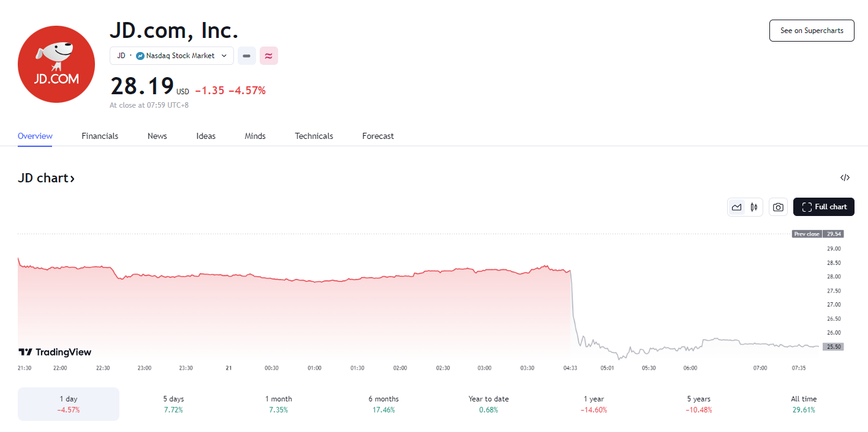Select the 5 days time range
Image resolution: width=868 pixels, height=432 pixels.
point(173,404)
